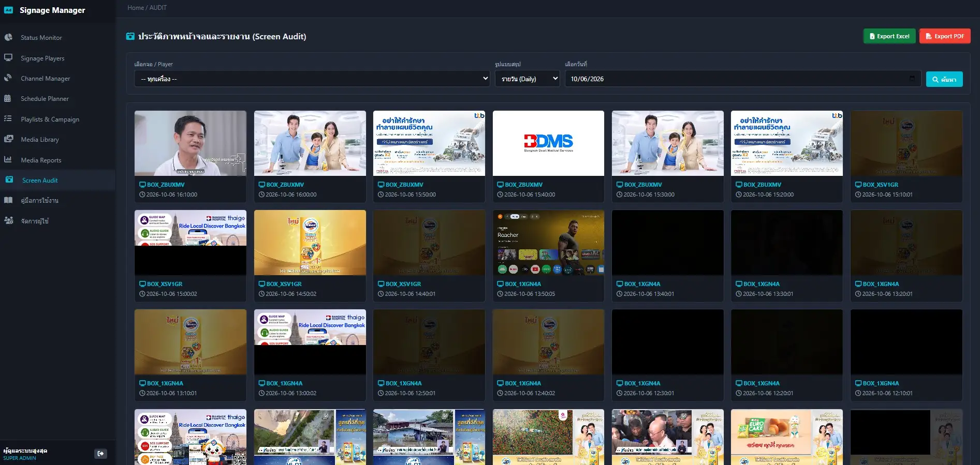
Task: View the thumbnail captured at 14:50:02
Action: [310, 243]
